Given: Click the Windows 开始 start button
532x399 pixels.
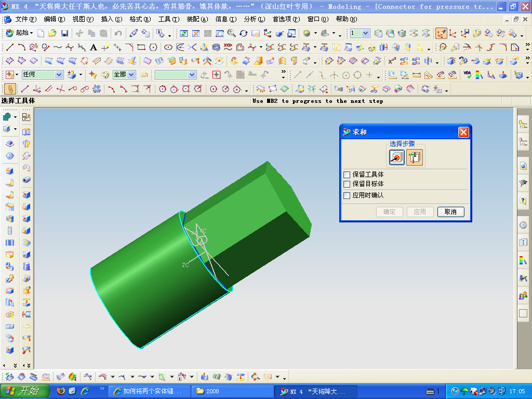Looking at the screenshot, I should (x=24, y=391).
